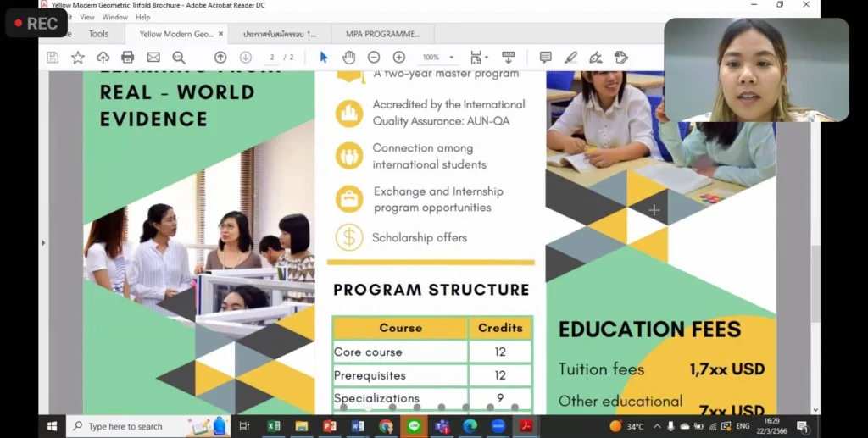Click the 'EDUCATION FEES' heading
Screen dimensions: 868x438
pos(649,330)
